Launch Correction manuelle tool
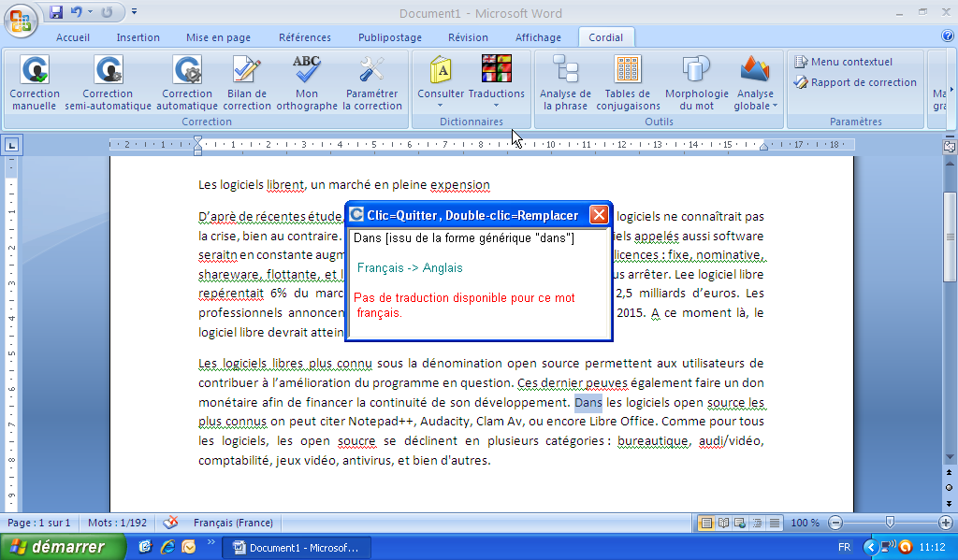This screenshot has width=958, height=560. [x=35, y=83]
